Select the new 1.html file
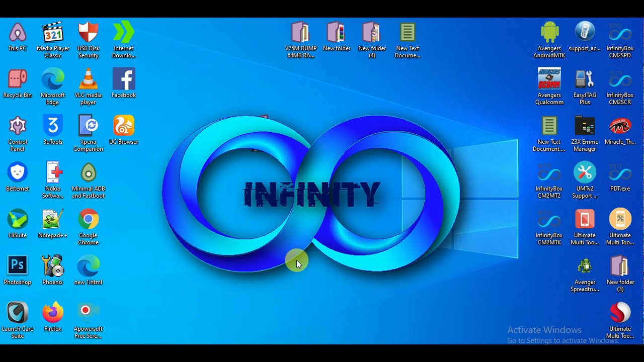Viewport: 644px width, 362px height. (88, 270)
